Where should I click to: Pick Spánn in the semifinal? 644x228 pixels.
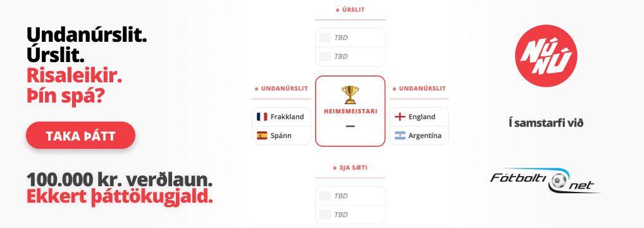(282, 136)
